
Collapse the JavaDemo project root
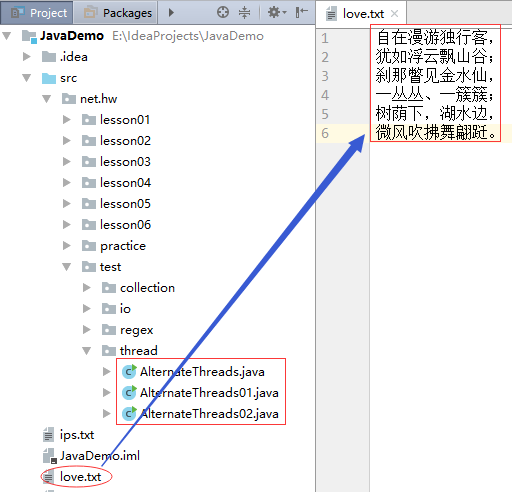pyautogui.click(x=7, y=36)
